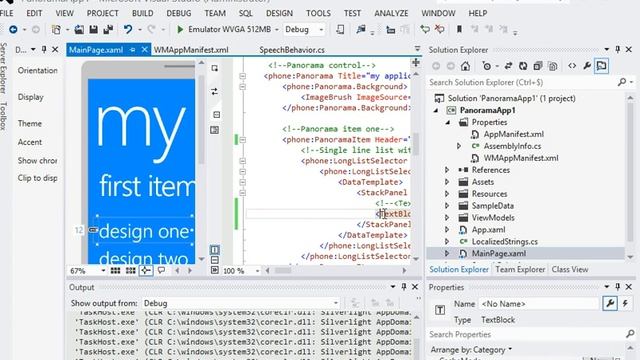
Task: Switch to Team Explorer tab
Action: [520, 269]
